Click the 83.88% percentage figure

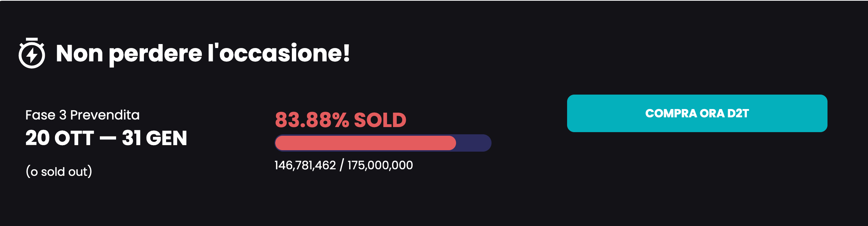click(312, 120)
